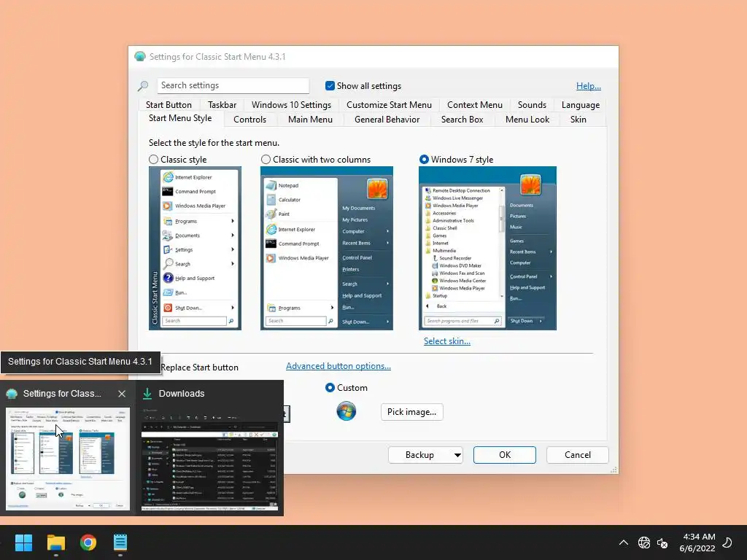Open the Windows 10 Settings tab
Viewport: 747px width, 560px height.
coord(291,105)
